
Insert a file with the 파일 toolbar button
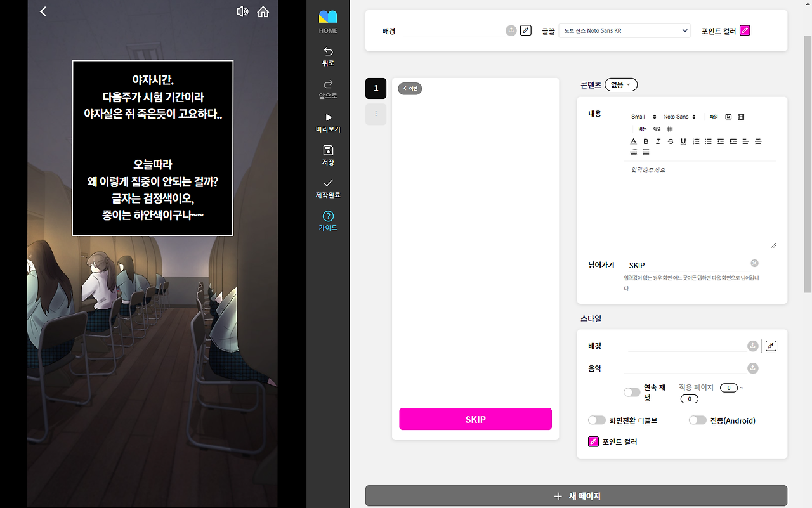click(x=714, y=117)
